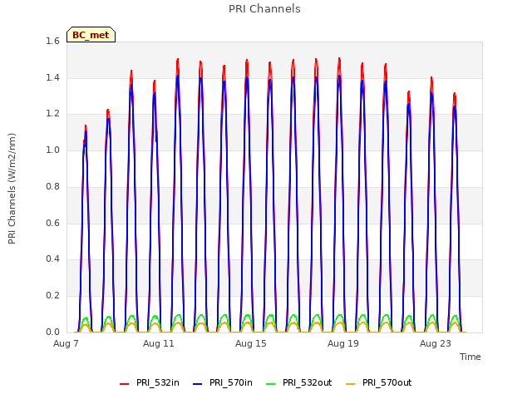Click the 1.6 y-axis tick label
This screenshot has height=399, width=532.
coord(52,41)
